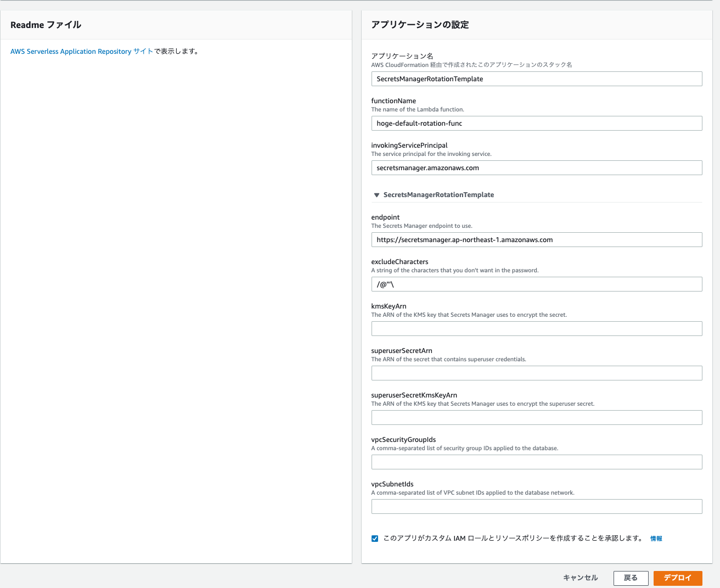Click the invokingServicePrincipal label
This screenshot has height=588, width=720.
click(x=409, y=145)
